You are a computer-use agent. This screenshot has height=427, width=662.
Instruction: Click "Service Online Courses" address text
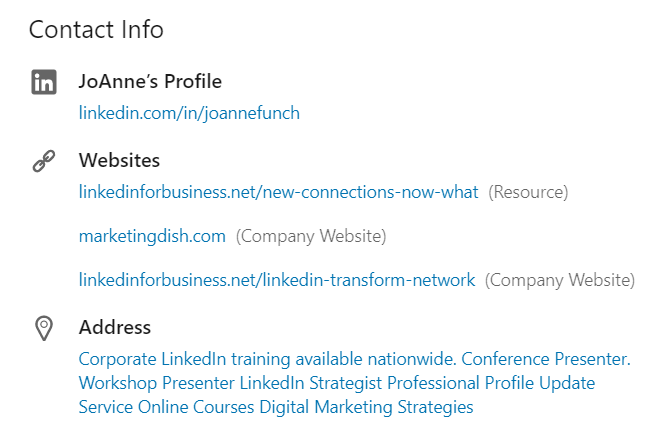[166, 407]
